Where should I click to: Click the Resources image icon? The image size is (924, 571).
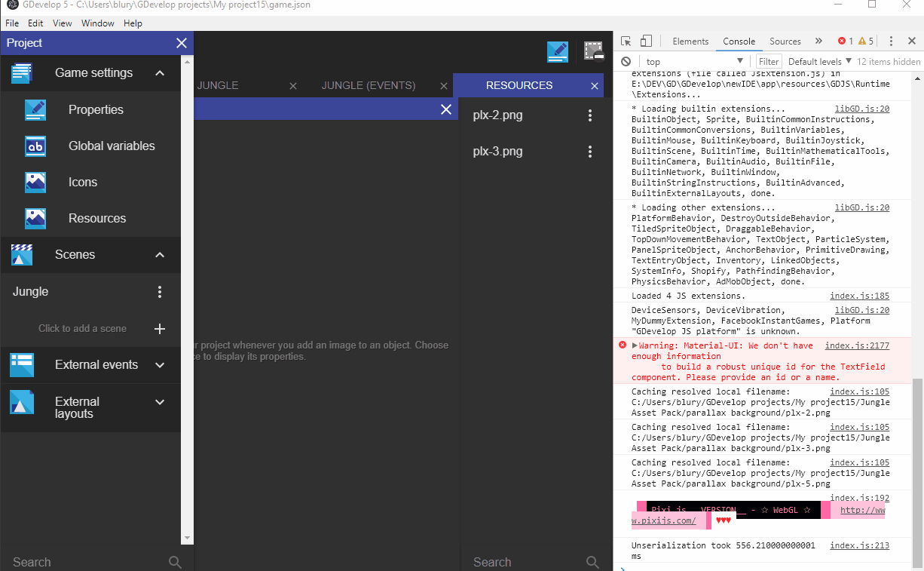coord(35,218)
